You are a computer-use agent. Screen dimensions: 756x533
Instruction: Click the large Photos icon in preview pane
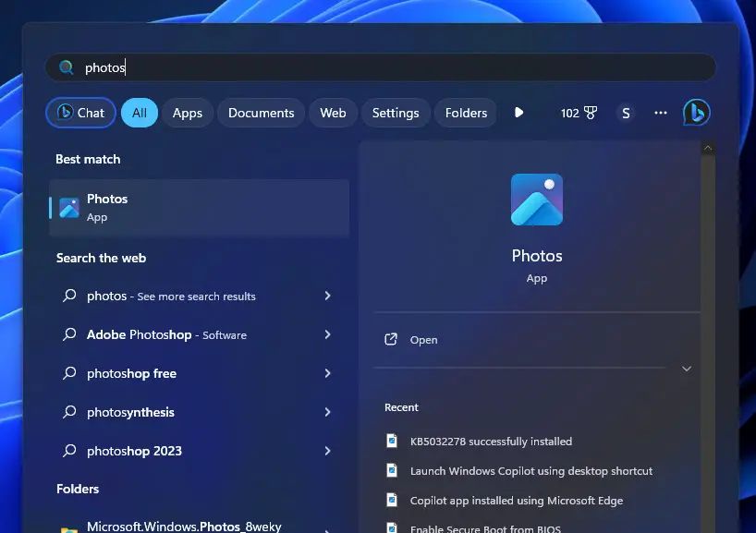tap(537, 200)
